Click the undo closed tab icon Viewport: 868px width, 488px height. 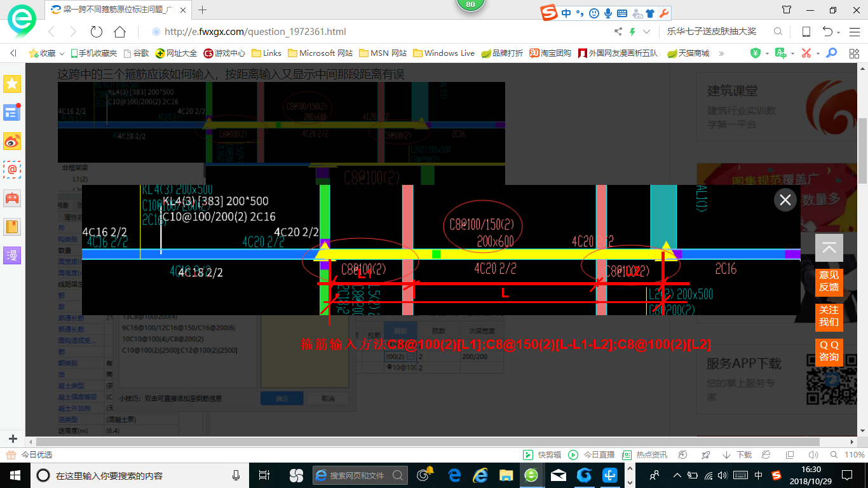tap(827, 32)
